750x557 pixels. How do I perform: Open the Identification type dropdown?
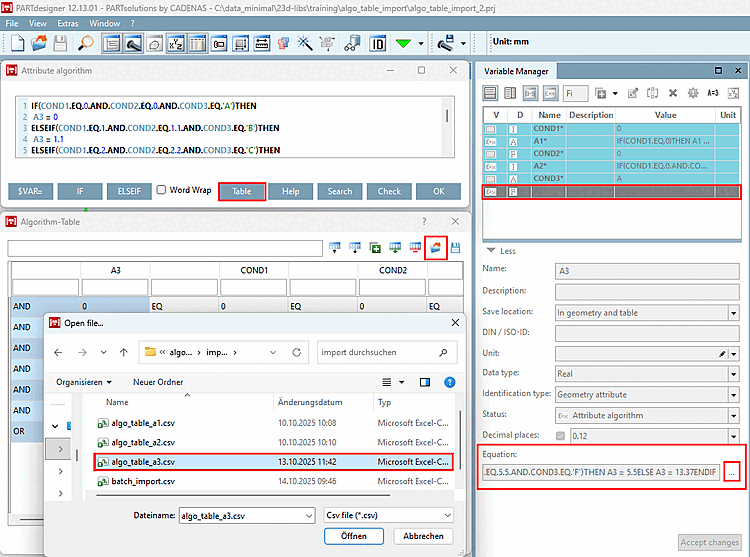click(734, 395)
